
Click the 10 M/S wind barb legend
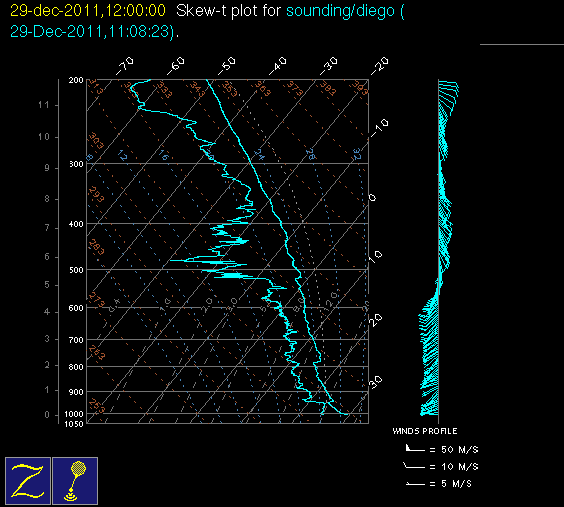click(441, 466)
